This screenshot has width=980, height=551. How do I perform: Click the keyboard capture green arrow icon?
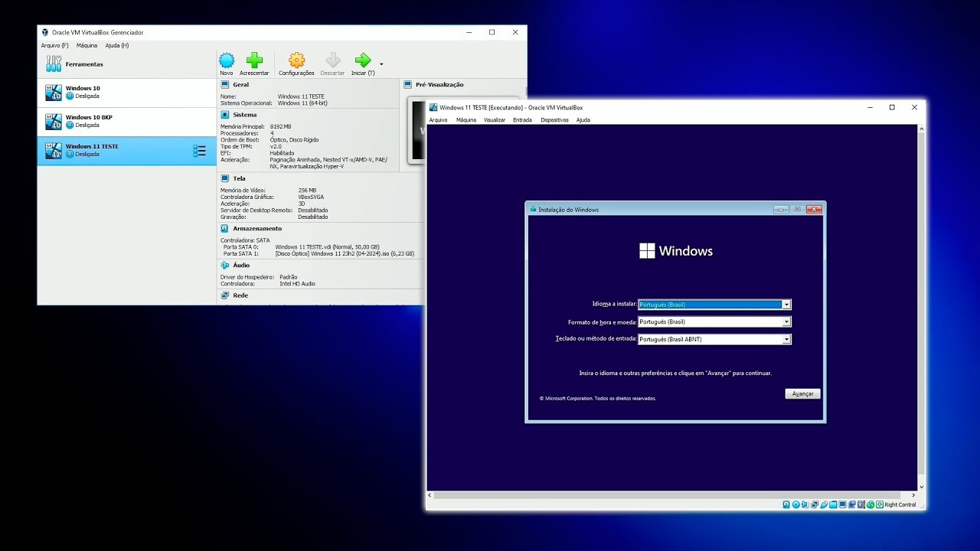880,504
